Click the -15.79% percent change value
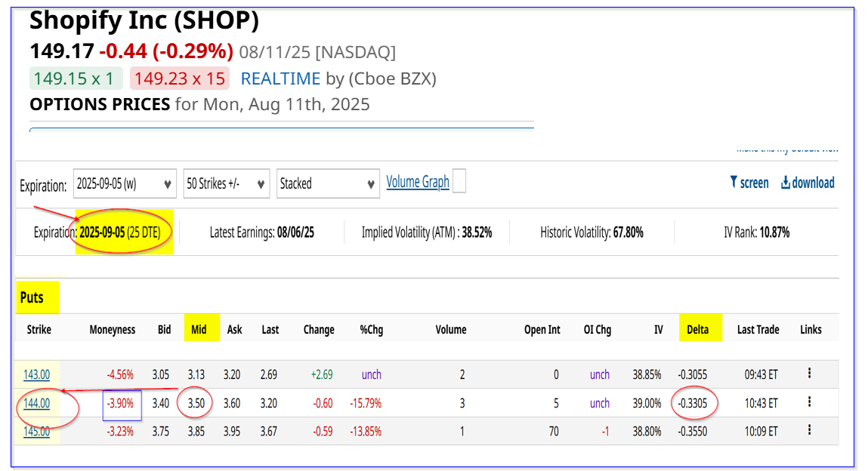 366,404
